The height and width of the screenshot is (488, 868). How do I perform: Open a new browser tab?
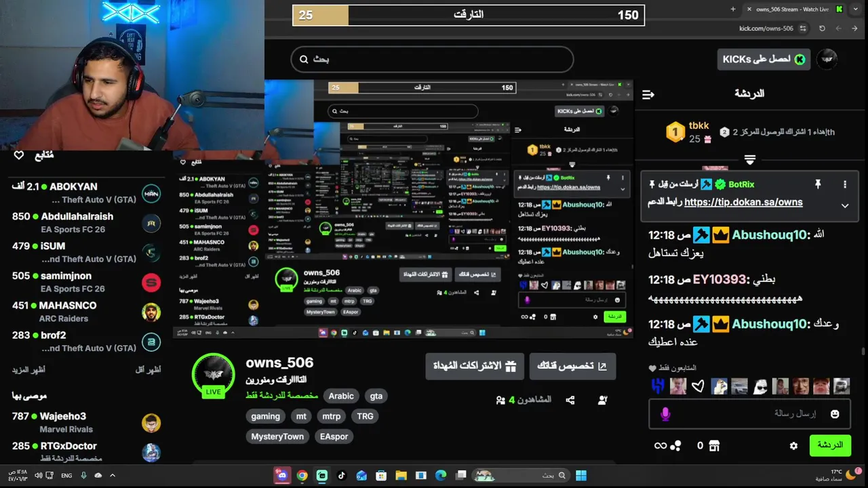click(x=733, y=9)
